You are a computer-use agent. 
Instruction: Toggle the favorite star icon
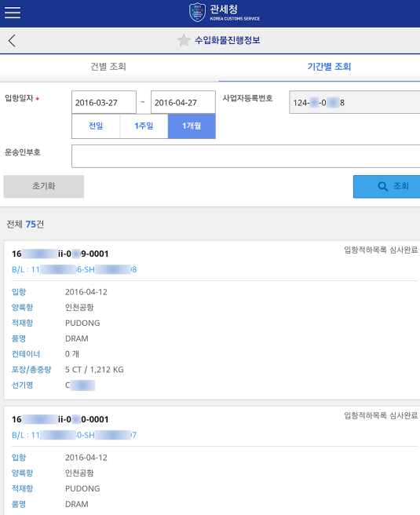184,40
